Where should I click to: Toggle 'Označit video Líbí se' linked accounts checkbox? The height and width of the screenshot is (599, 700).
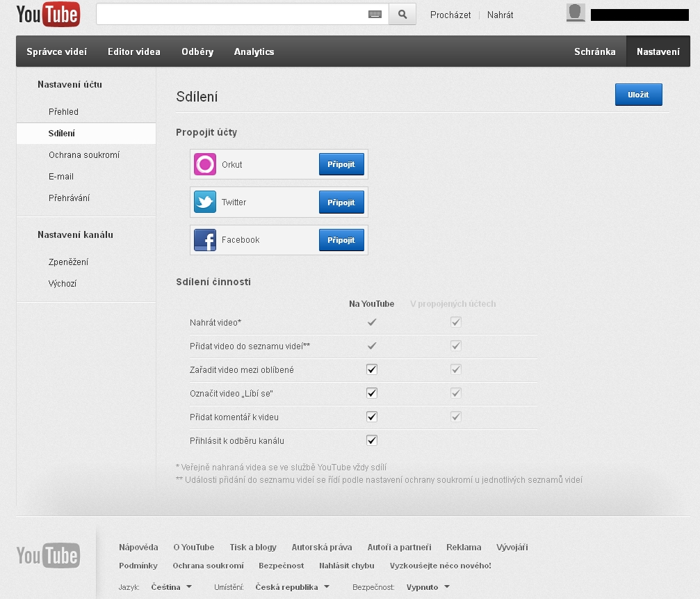coord(456,393)
